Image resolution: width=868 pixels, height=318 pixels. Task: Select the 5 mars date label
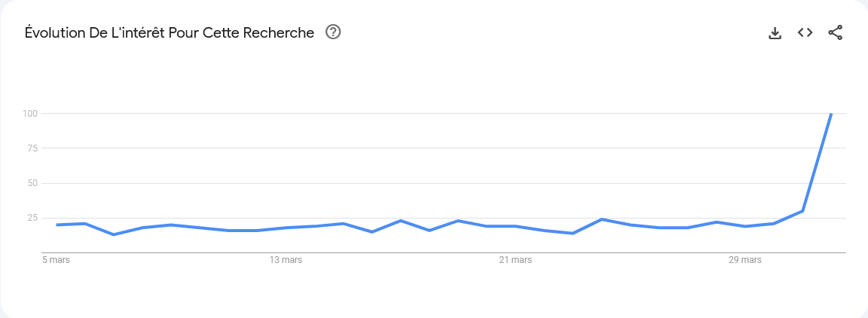pos(56,260)
